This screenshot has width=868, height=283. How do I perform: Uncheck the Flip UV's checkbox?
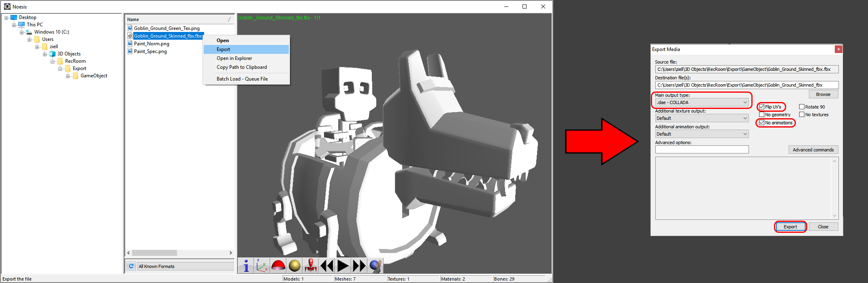click(x=762, y=107)
